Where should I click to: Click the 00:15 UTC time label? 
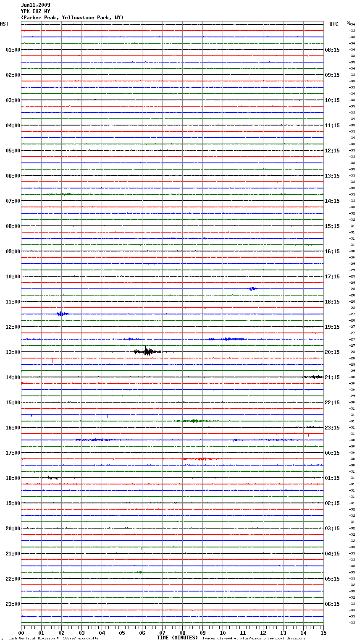pos(332,453)
